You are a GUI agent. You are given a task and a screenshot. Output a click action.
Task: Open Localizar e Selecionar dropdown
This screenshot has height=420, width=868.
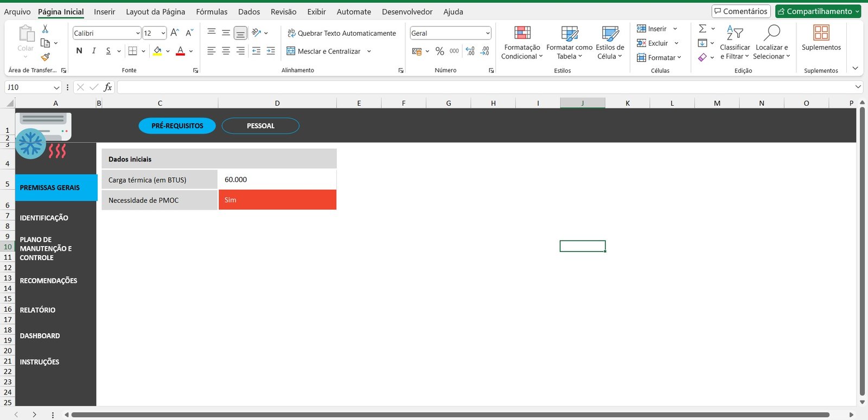(x=771, y=42)
